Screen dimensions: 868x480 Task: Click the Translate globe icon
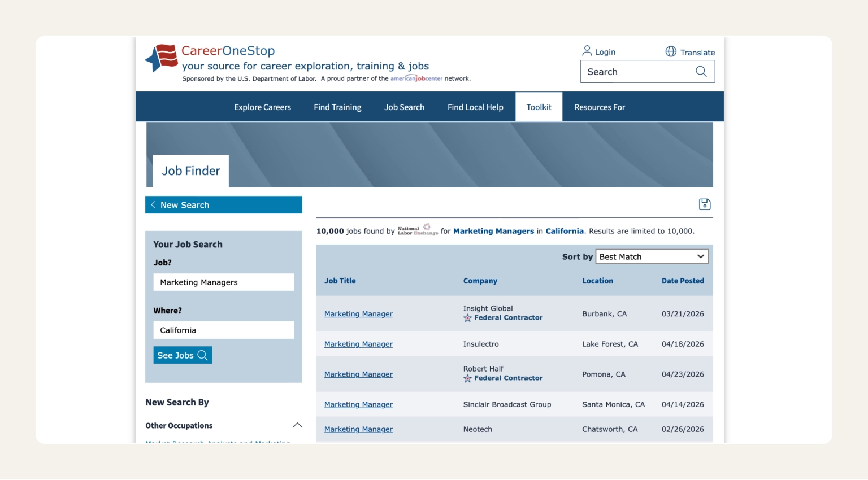pyautogui.click(x=671, y=51)
